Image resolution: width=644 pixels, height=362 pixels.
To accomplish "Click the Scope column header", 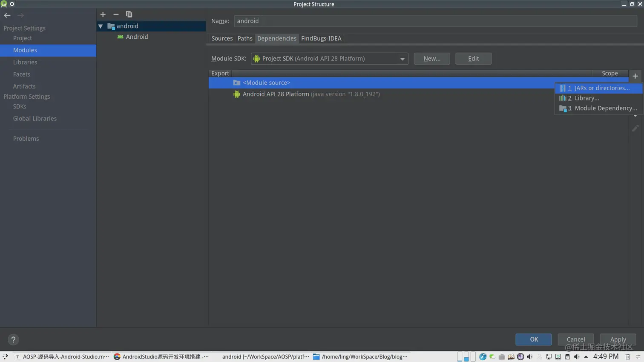I will click(x=610, y=74).
